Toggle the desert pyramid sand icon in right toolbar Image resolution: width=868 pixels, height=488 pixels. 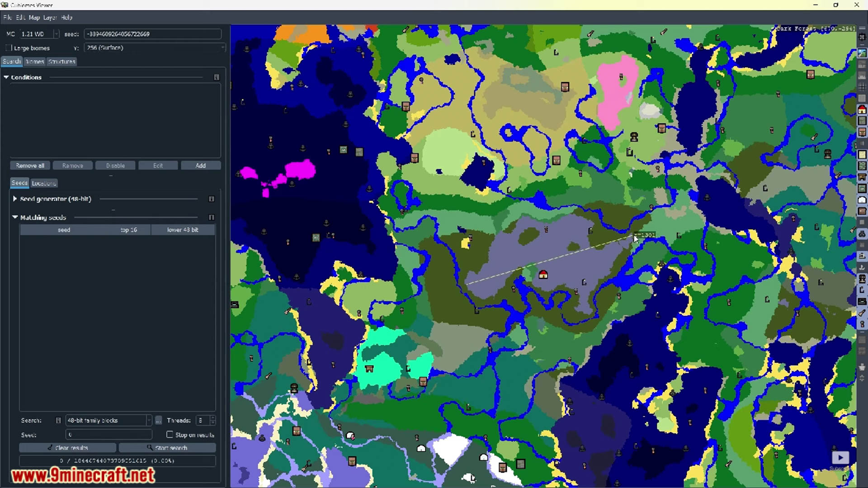point(862,155)
